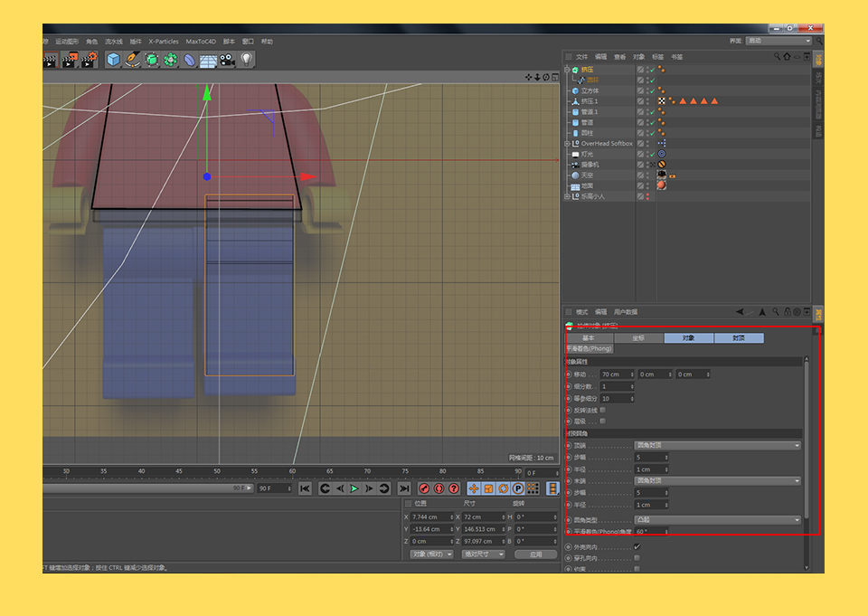The width and height of the screenshot is (868, 616).
Task: Expand OverHead Softbox tree node
Action: (567, 144)
